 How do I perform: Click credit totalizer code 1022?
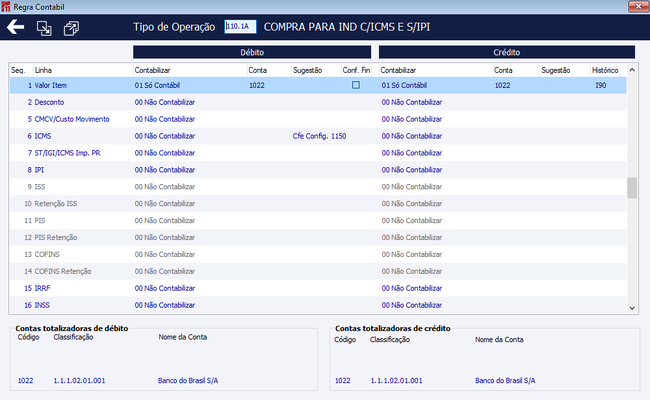pyautogui.click(x=342, y=381)
